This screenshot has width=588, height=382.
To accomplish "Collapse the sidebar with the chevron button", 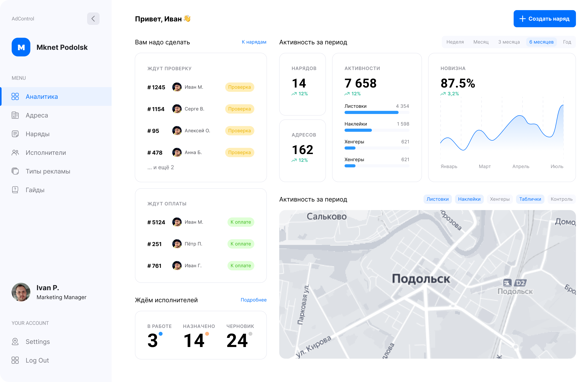I will pyautogui.click(x=93, y=18).
